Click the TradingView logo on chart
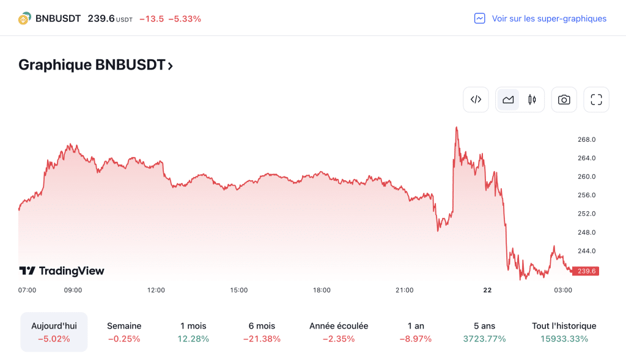Viewport: 626px width, 364px height. click(62, 271)
